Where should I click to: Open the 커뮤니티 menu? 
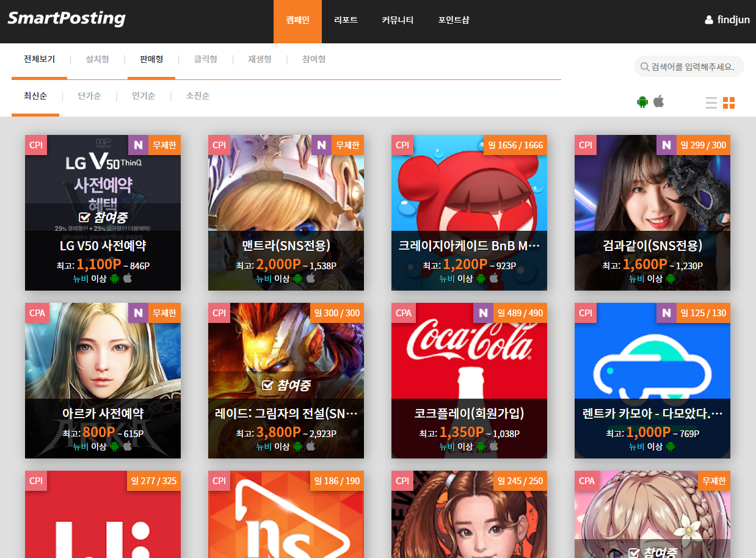pos(398,20)
